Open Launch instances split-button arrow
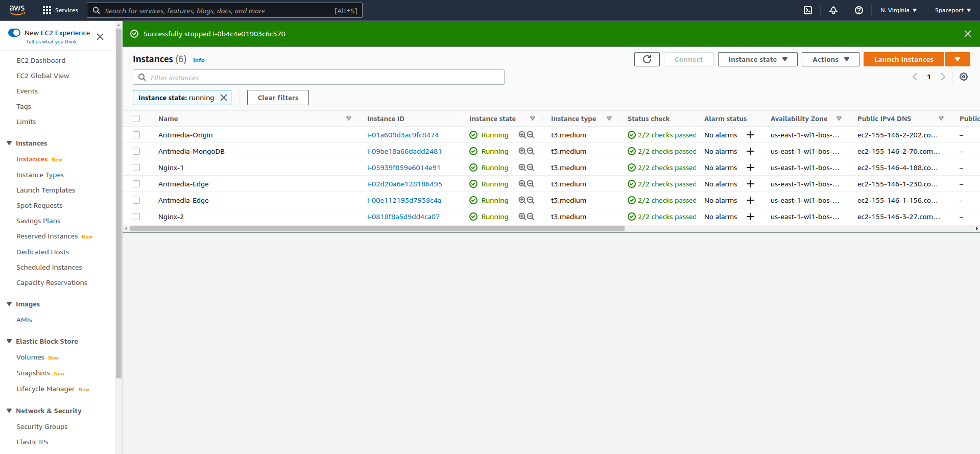980x454 pixels. click(958, 59)
